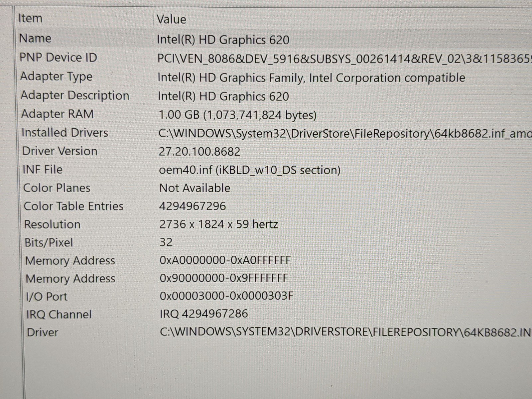Select the 64kb8682.inf_amd Installed Drivers path value
Viewport: 532px width, 399px height.
tap(345, 134)
